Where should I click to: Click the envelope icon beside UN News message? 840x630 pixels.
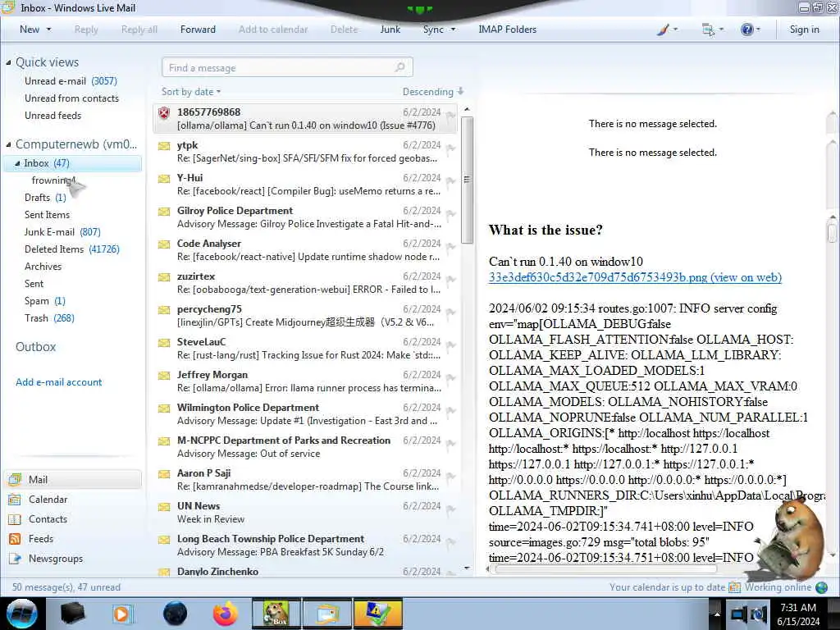click(164, 507)
